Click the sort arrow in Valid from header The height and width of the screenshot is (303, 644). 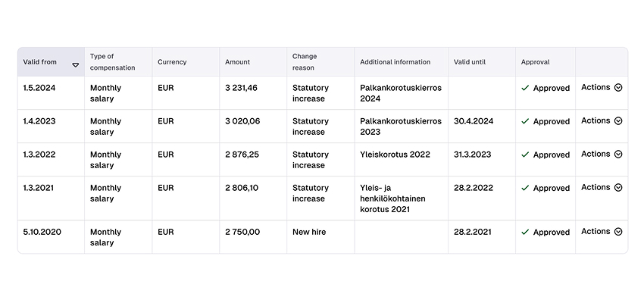(75, 65)
